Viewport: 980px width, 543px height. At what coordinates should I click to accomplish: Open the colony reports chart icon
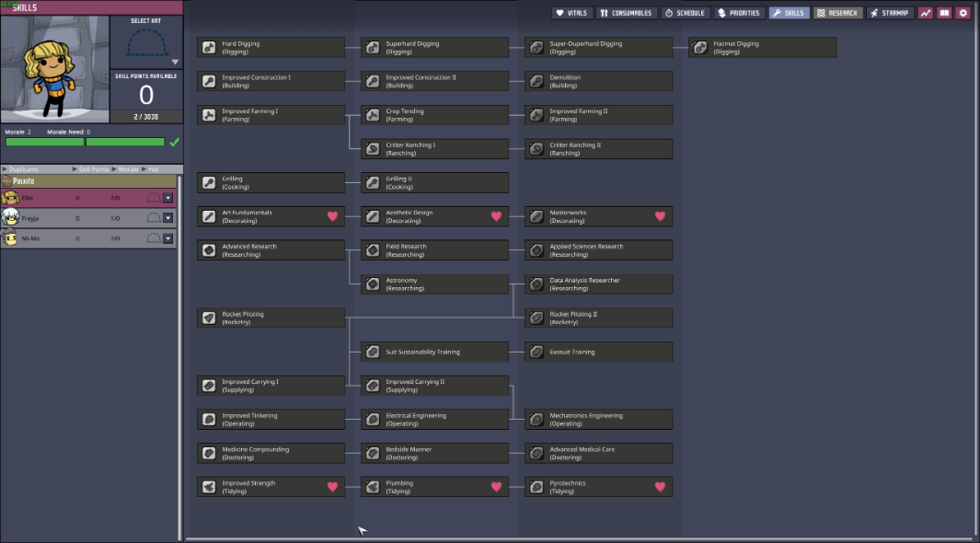(x=925, y=13)
